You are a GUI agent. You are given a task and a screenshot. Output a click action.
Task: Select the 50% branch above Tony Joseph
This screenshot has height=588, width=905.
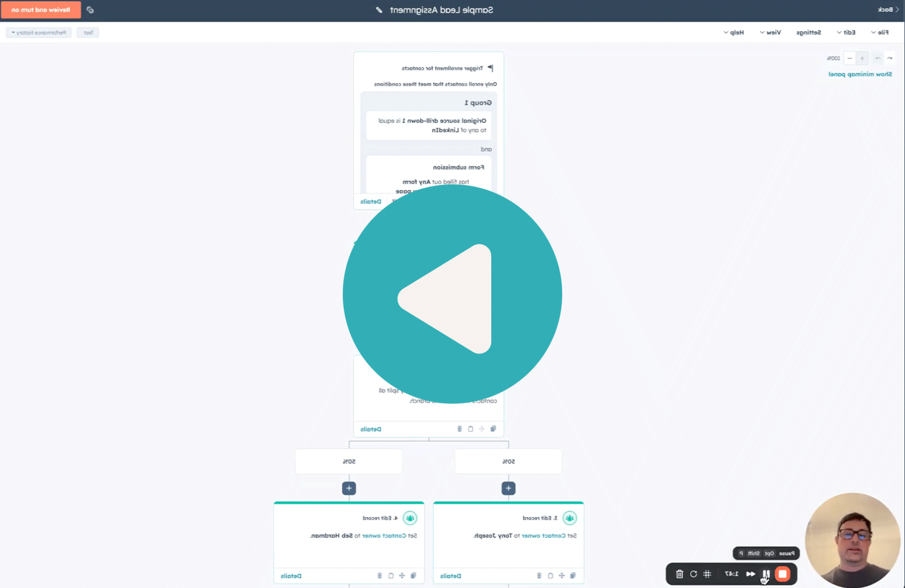coord(508,461)
